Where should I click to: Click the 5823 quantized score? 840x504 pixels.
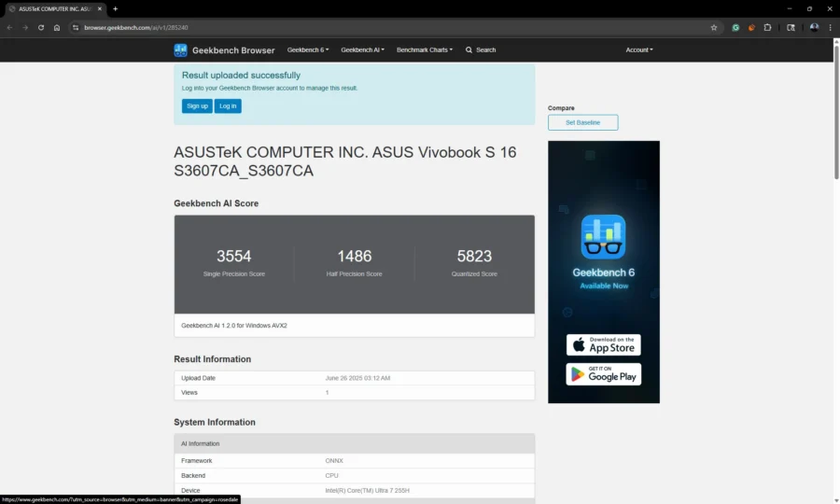click(474, 256)
